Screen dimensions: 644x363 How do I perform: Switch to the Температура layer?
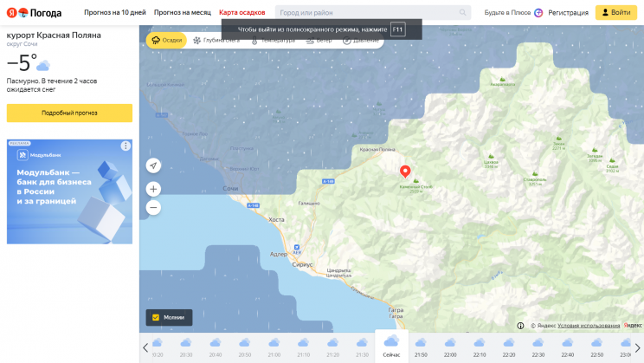[274, 41]
